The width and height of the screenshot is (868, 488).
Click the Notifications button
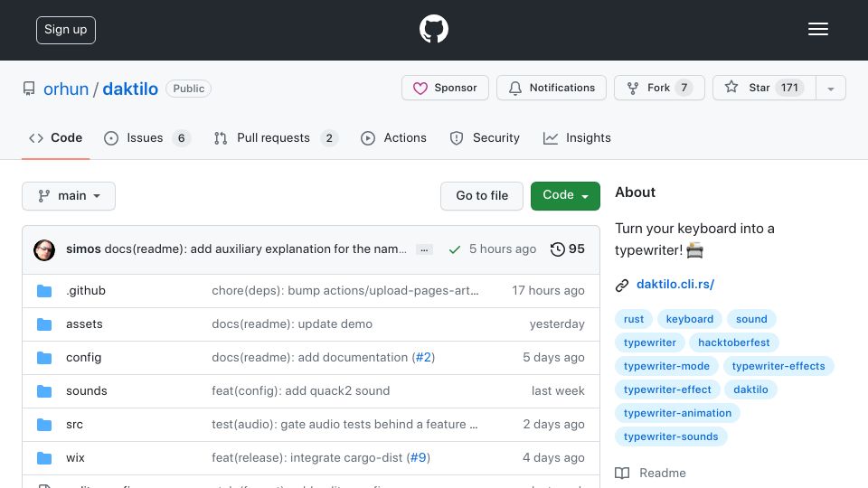tap(552, 88)
